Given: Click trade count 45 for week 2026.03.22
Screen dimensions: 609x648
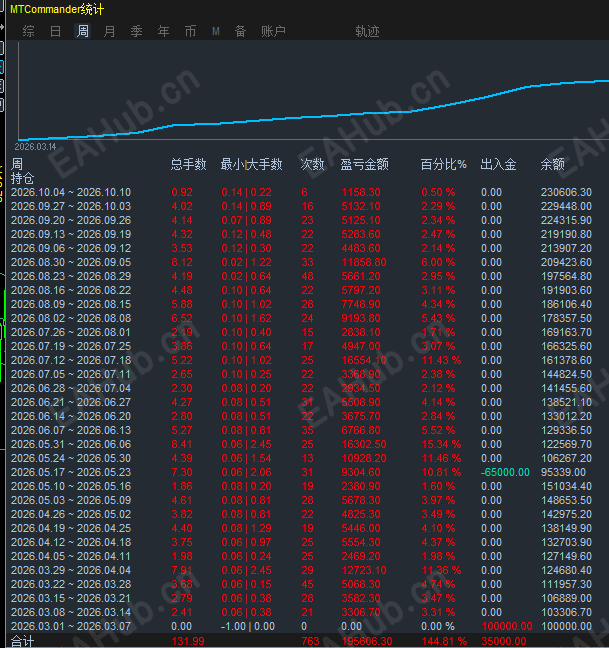Looking at the screenshot, I should pos(307,584).
